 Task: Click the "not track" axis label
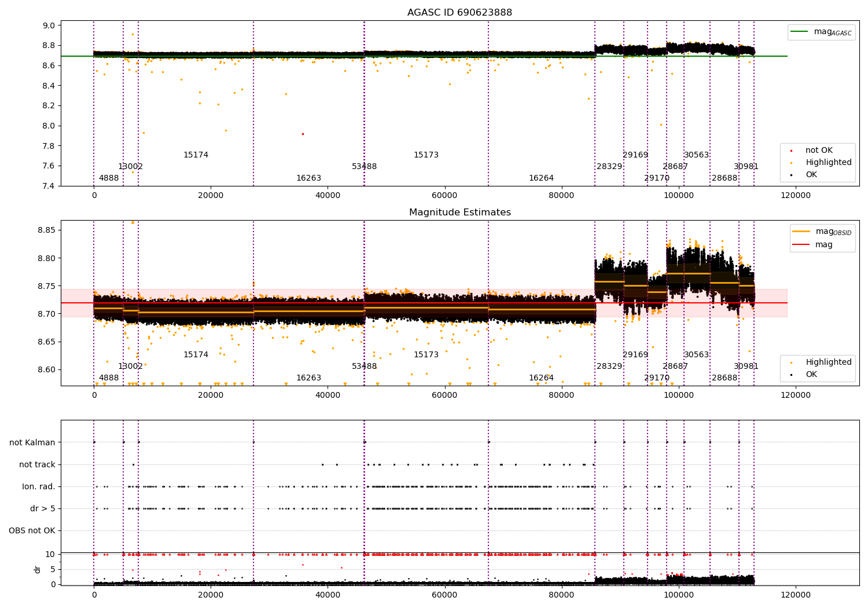37,464
